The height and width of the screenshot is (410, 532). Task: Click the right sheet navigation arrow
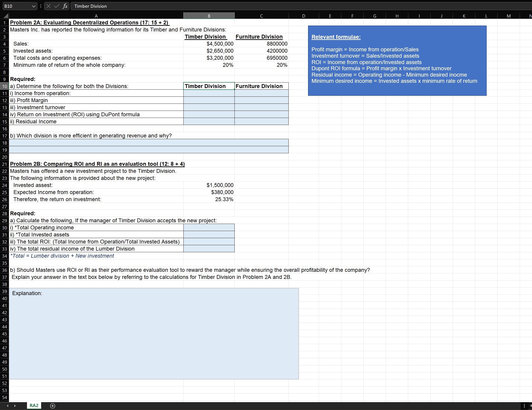15,406
